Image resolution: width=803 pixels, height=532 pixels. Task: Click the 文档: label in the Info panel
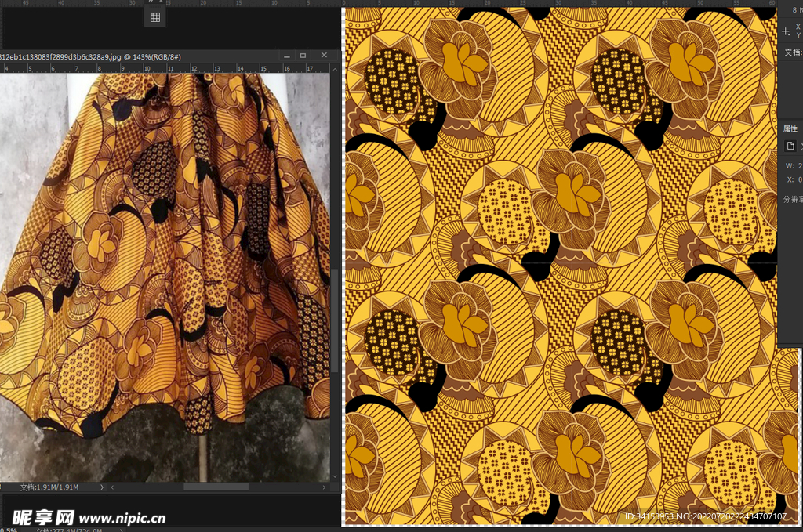pos(794,52)
